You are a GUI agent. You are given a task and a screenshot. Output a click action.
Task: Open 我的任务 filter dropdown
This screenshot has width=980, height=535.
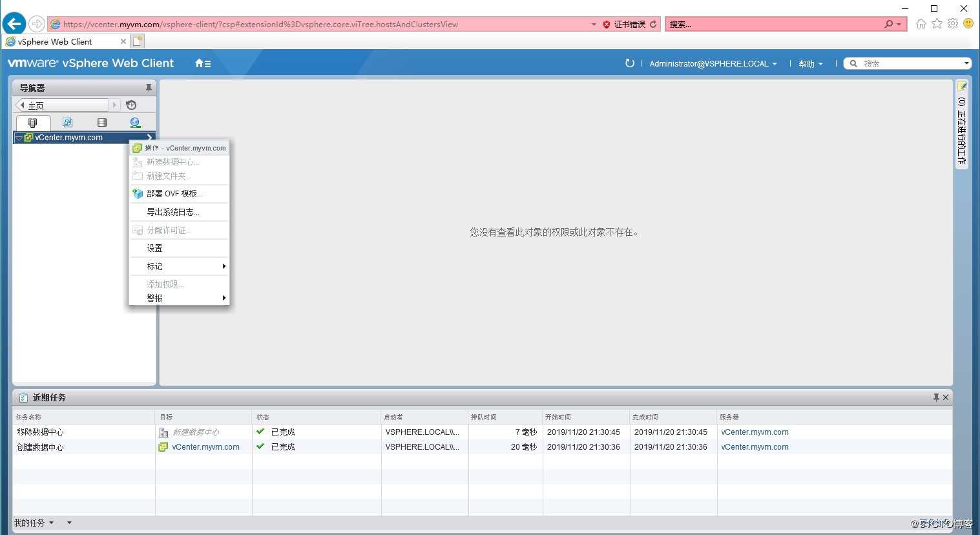pos(34,523)
